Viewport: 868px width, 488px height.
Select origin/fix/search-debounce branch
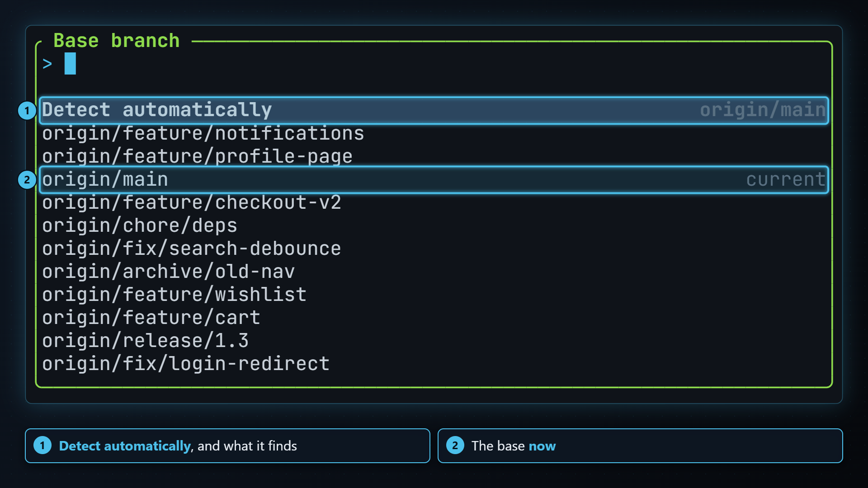pyautogui.click(x=434, y=249)
